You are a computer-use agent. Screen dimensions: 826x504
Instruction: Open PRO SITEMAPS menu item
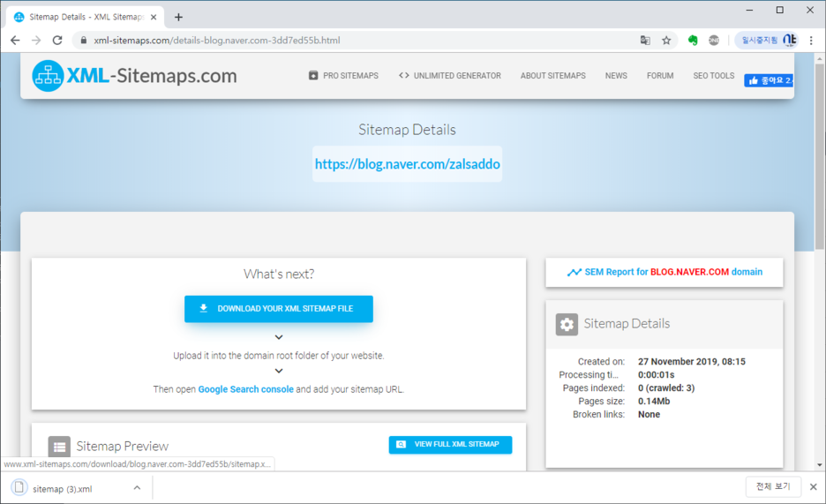point(343,75)
